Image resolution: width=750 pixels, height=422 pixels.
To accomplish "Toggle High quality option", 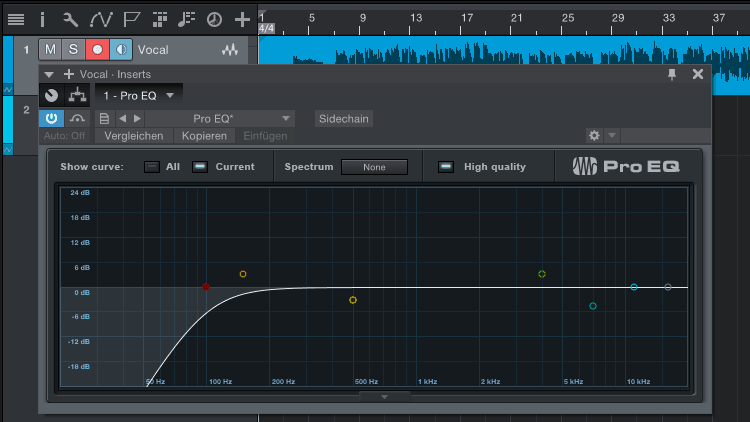I will click(x=446, y=167).
